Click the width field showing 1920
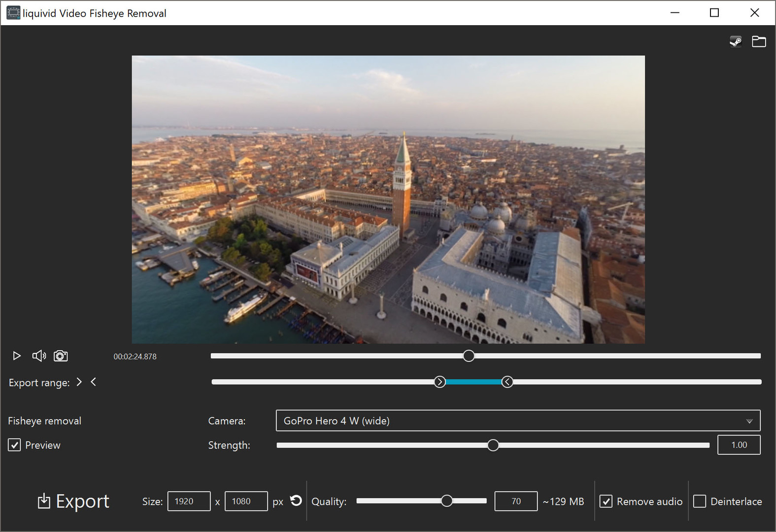The image size is (776, 532). pos(189,501)
